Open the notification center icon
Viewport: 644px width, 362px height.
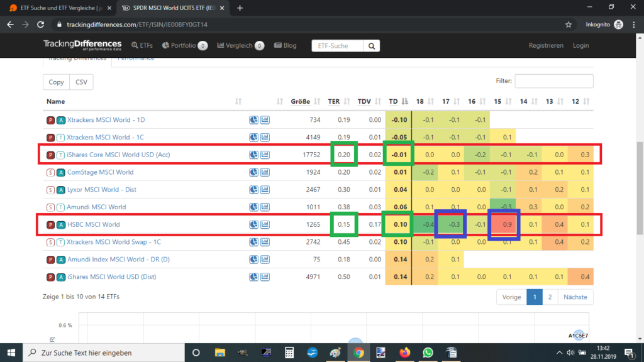[x=629, y=353]
